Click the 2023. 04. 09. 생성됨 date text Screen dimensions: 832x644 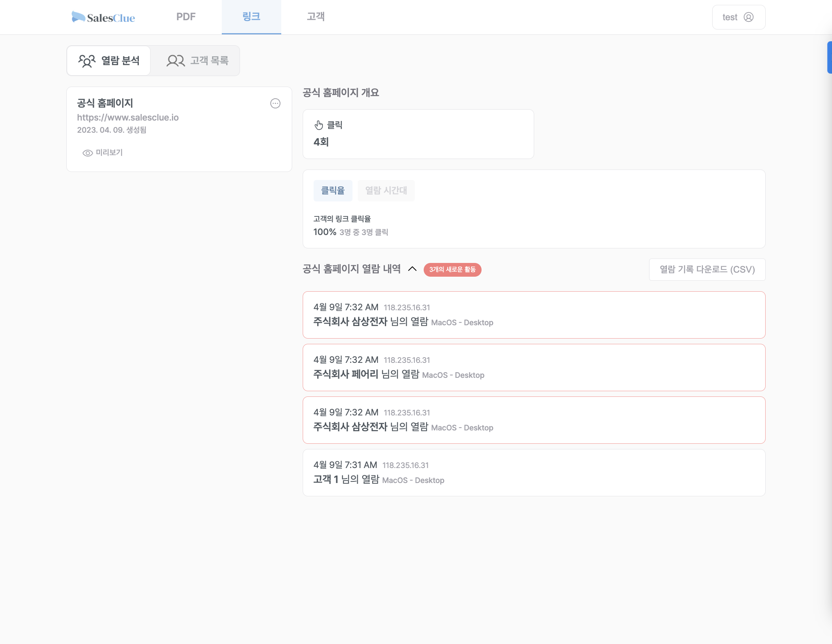coord(112,130)
